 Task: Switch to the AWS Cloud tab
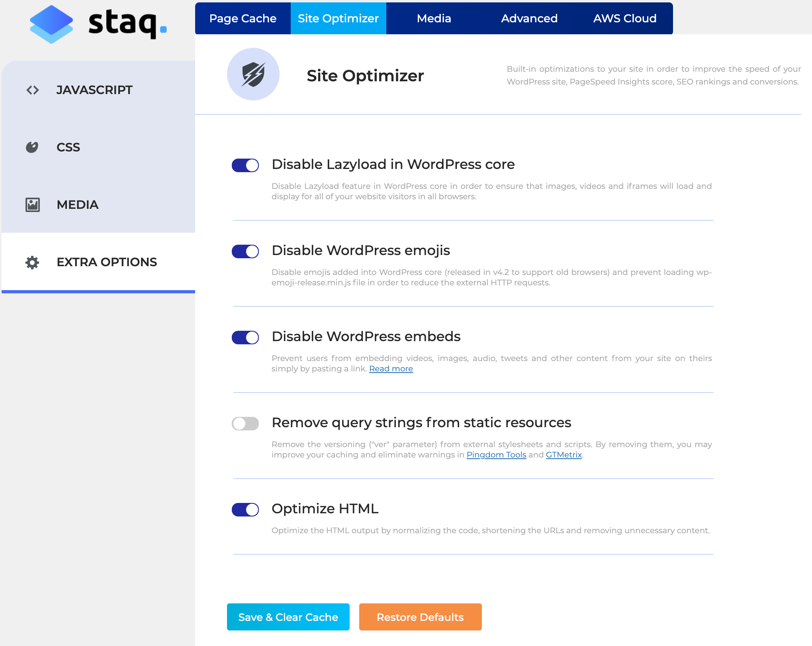625,18
